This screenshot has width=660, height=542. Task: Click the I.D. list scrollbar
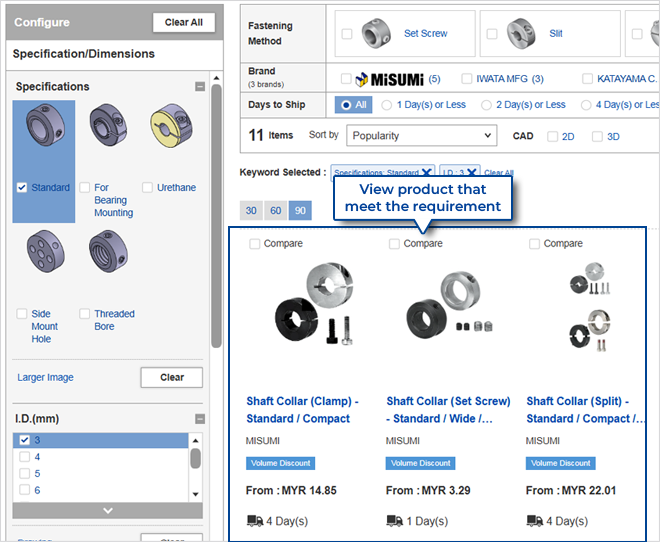[195, 458]
